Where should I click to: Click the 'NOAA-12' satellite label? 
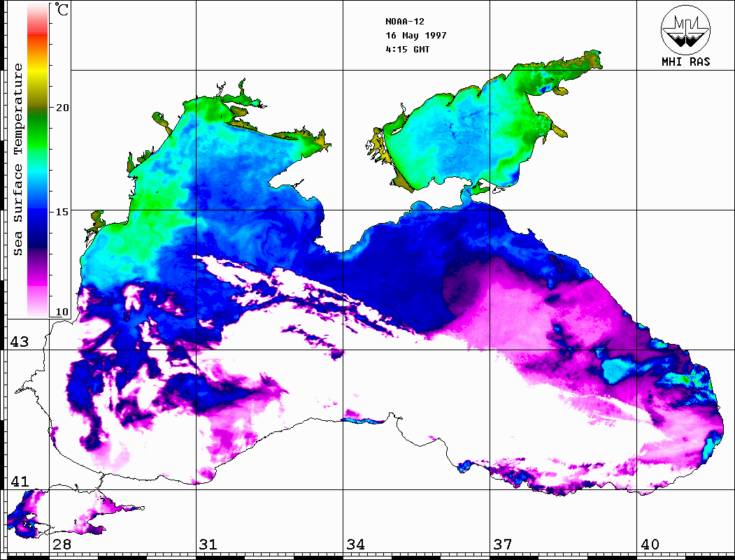(x=404, y=22)
